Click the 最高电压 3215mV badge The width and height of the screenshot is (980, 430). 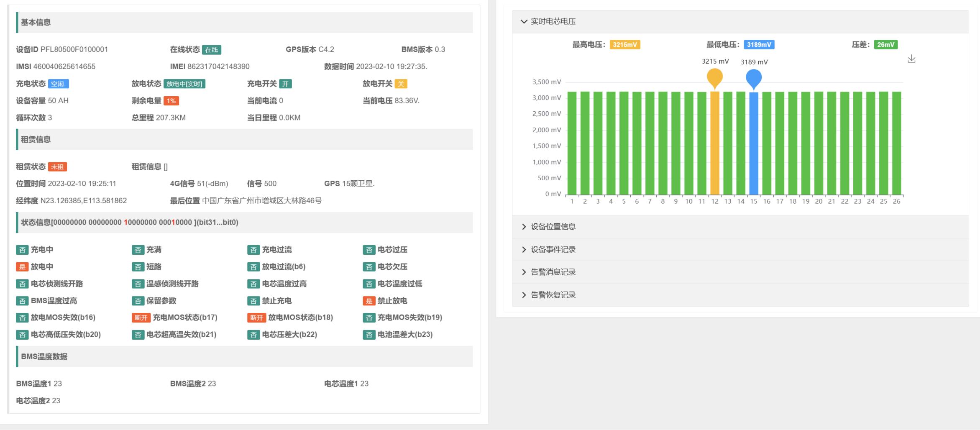625,45
